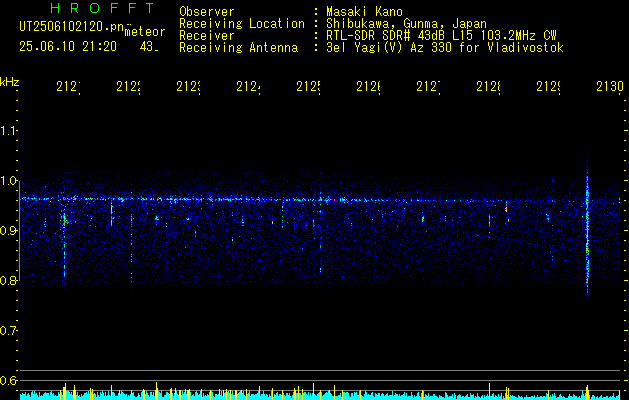The image size is (629, 400).
Task: Click the 'Receiving Location' field label
Action: pyautogui.click(x=242, y=24)
